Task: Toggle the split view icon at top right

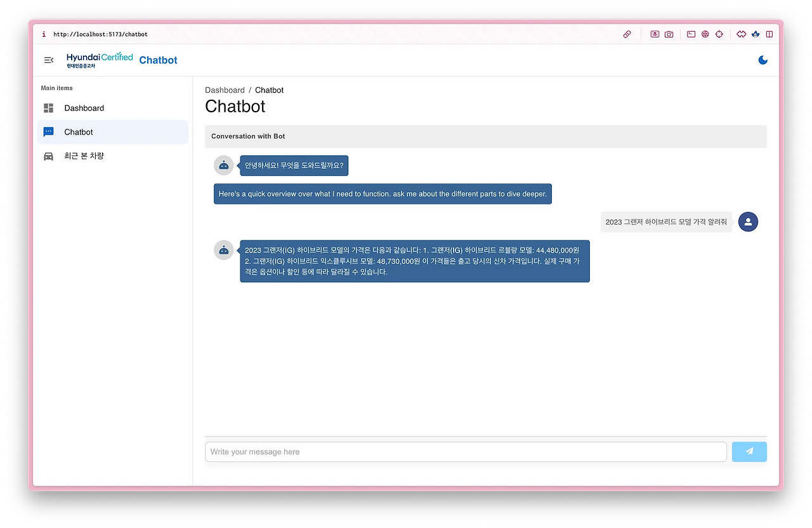Action: point(769,34)
